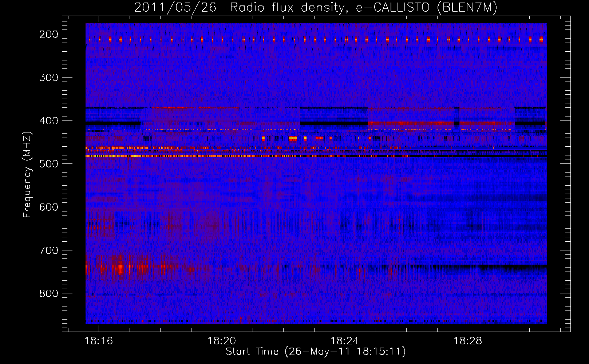This screenshot has width=589, height=364.
Task: Click the 18:28 time tick label
Action: tap(467, 341)
